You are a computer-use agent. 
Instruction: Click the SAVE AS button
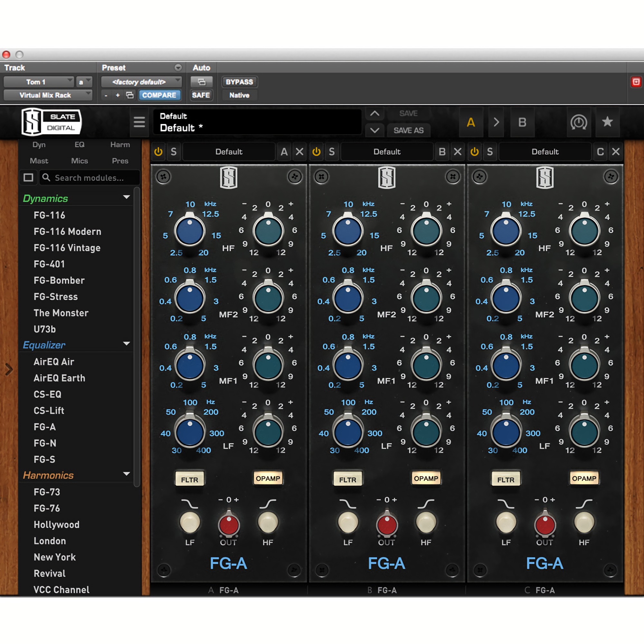click(409, 130)
